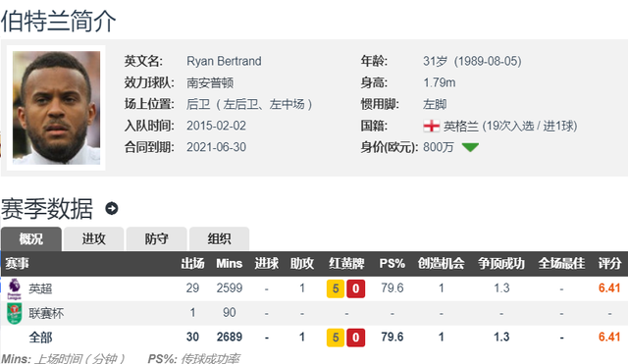Open season data arrow icon
628x364 pixels.
click(x=111, y=208)
